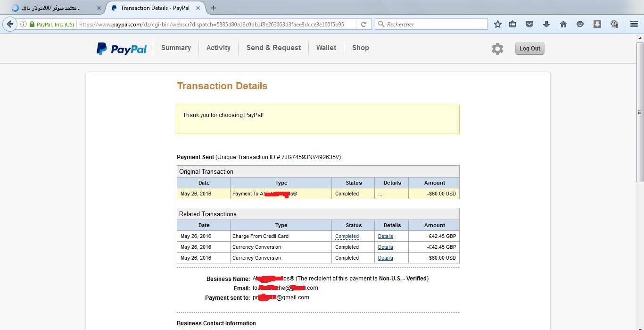The image size is (644, 330).
Task: Click the 'Original Transaction' table title
Action: point(206,172)
